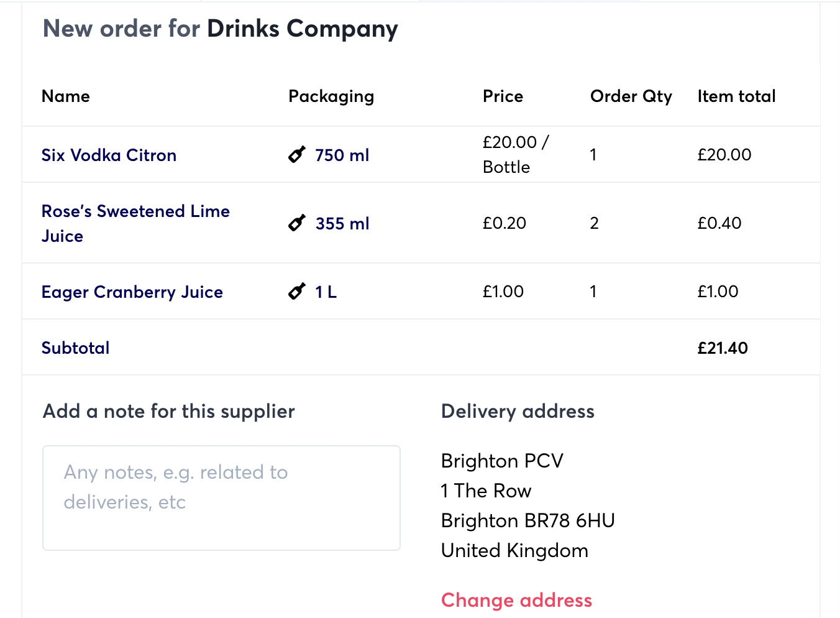Viewport: 840px width, 618px height.
Task: Click the 355 ml packaging link
Action: [342, 224]
